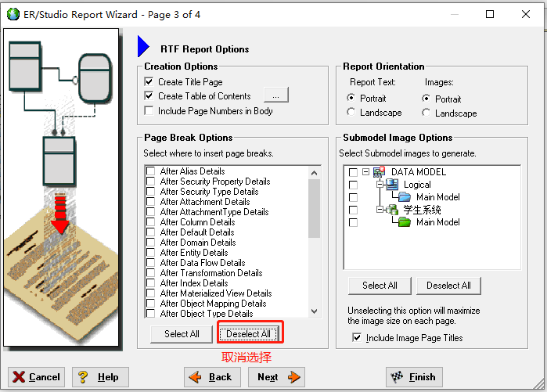Click the ER/Studio globe icon in title bar
This screenshot has height=392, width=547.
coord(13,14)
